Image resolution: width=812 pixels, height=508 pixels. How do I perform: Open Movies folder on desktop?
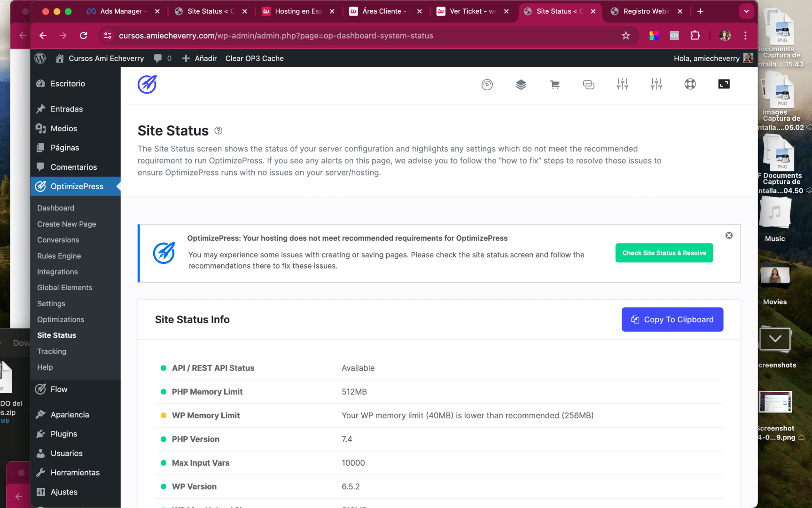[774, 286]
